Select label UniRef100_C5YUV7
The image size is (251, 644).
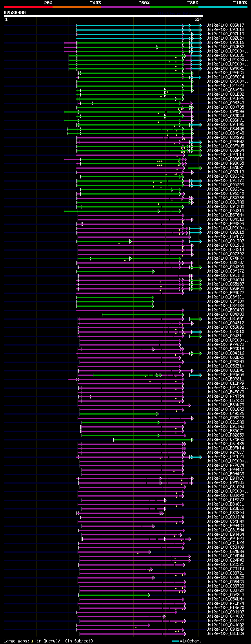(x=225, y=236)
